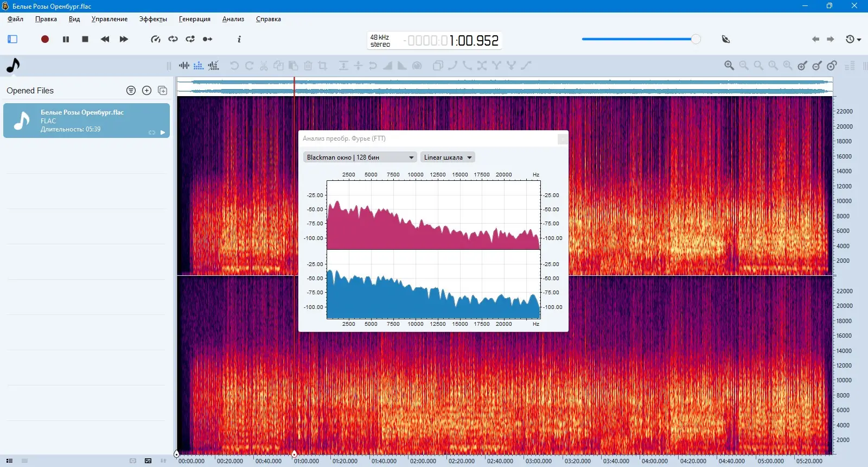Open the Linear шкала scale dropdown
The height and width of the screenshot is (467, 868).
tap(448, 157)
